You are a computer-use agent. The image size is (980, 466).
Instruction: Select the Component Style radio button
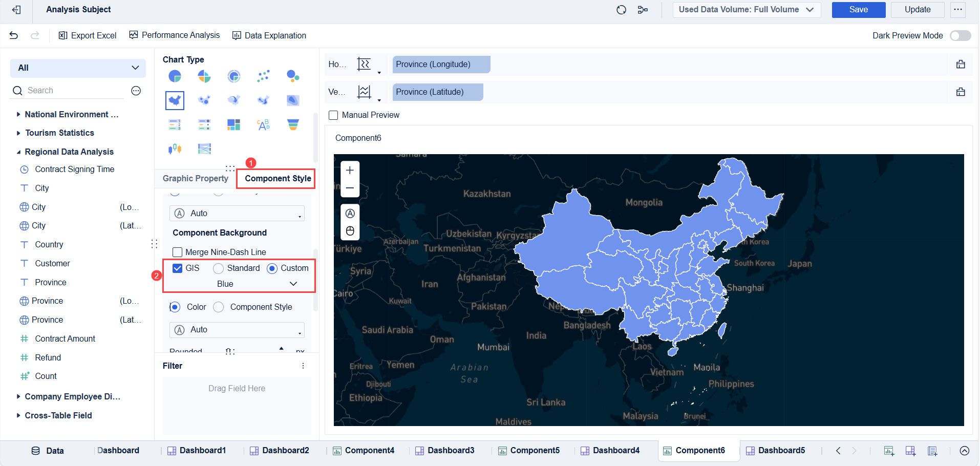[x=219, y=307]
